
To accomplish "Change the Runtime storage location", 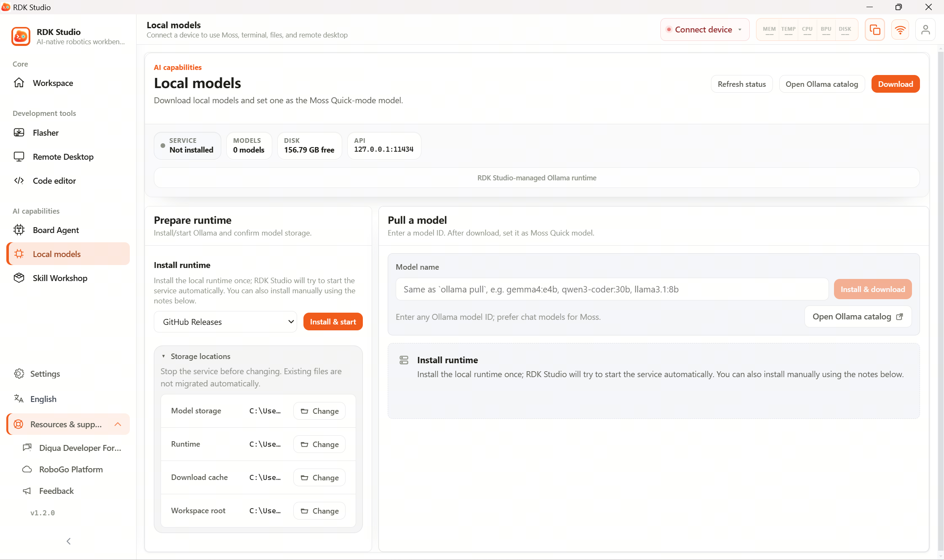I will click(319, 444).
